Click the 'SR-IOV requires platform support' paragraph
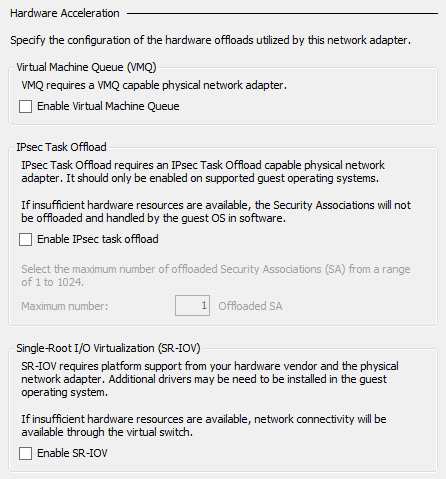The width and height of the screenshot is (446, 479). pyautogui.click(x=210, y=379)
